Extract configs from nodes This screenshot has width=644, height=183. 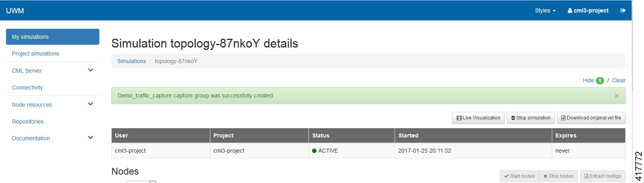(603, 176)
